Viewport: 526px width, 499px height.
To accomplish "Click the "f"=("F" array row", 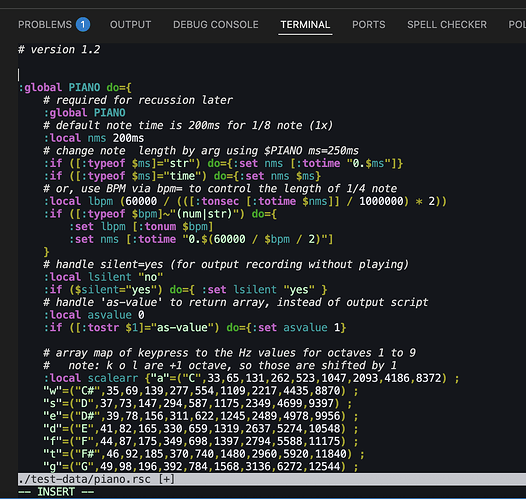I will click(x=201, y=441).
